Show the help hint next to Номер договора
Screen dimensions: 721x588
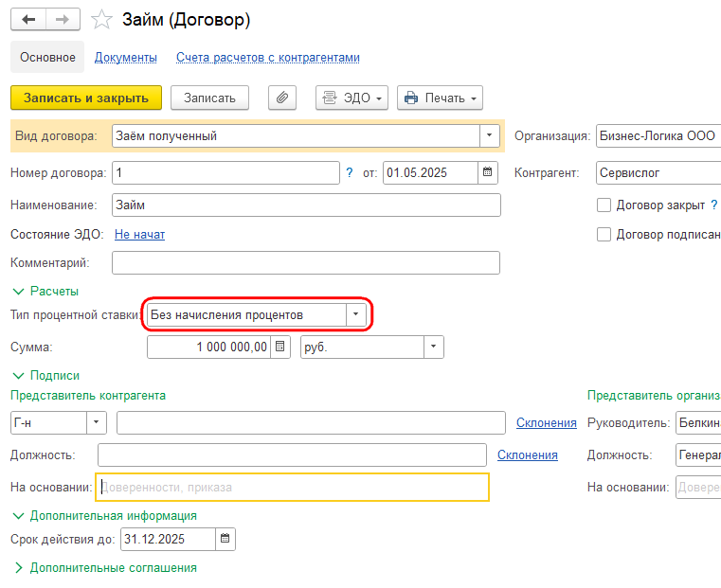(350, 172)
